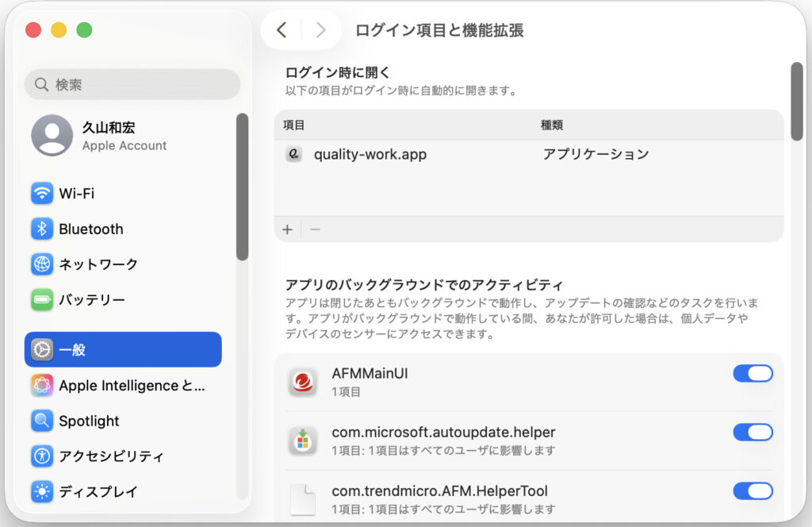Disable AFMMainUI background activity toggle
The image size is (812, 527).
coord(752,373)
